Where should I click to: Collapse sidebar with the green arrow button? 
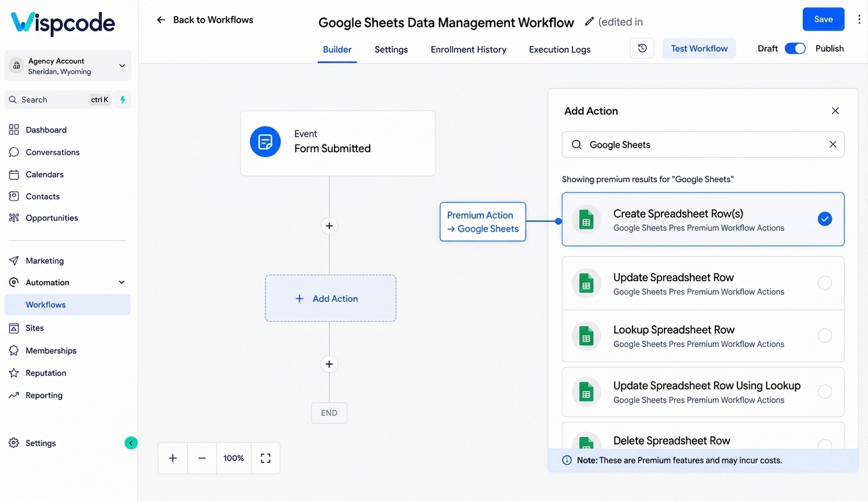(130, 443)
